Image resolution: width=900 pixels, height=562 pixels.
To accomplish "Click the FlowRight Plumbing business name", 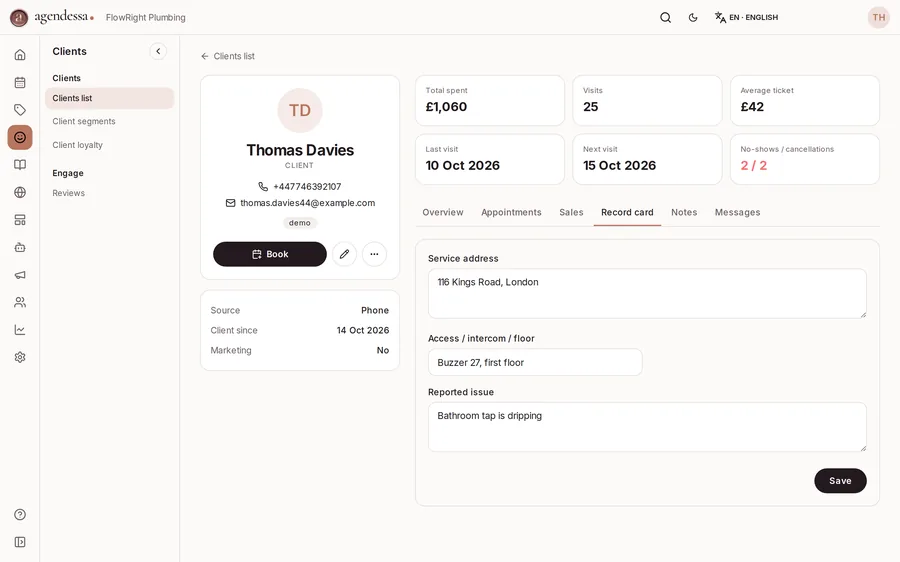I will point(146,17).
